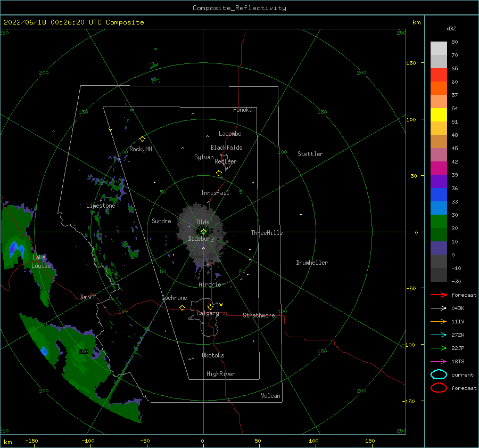Click the Innisfail city label
The width and height of the screenshot is (479, 448).
(215, 193)
